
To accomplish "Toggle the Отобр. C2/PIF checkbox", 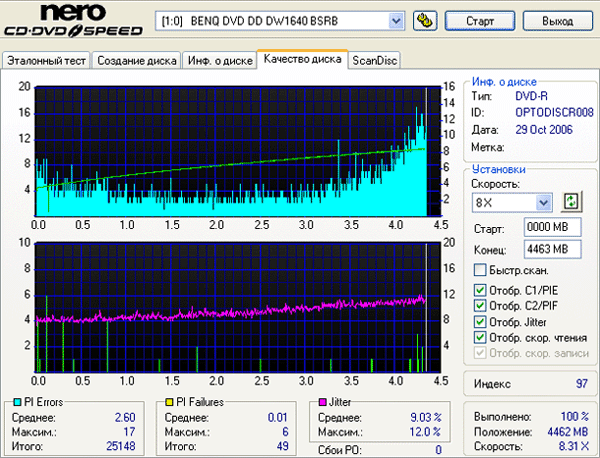I will (481, 306).
